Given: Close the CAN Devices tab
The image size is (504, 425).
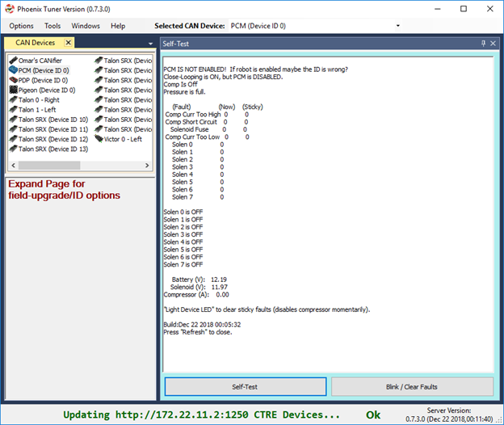Looking at the screenshot, I should point(68,43).
